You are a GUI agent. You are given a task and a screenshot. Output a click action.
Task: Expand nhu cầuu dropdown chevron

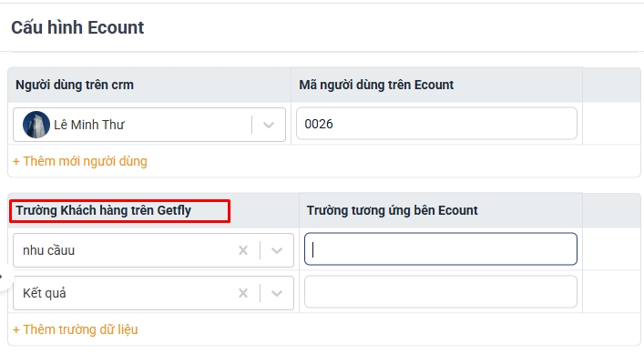click(277, 250)
